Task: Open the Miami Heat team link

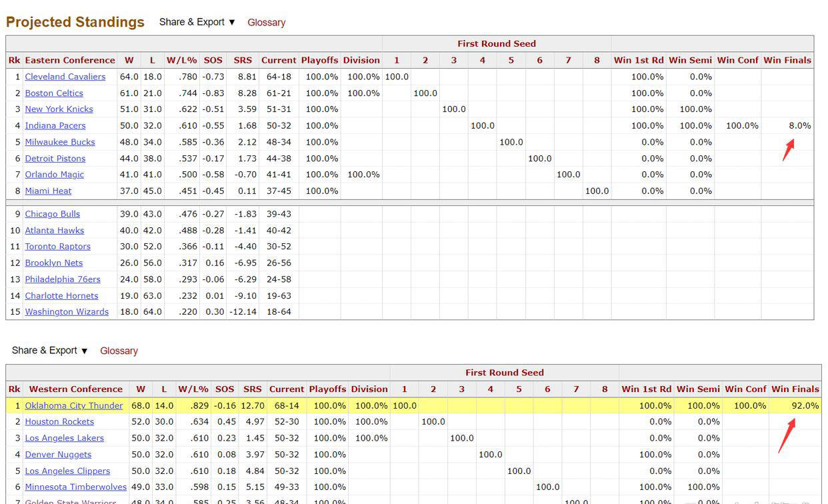Action: tap(49, 191)
